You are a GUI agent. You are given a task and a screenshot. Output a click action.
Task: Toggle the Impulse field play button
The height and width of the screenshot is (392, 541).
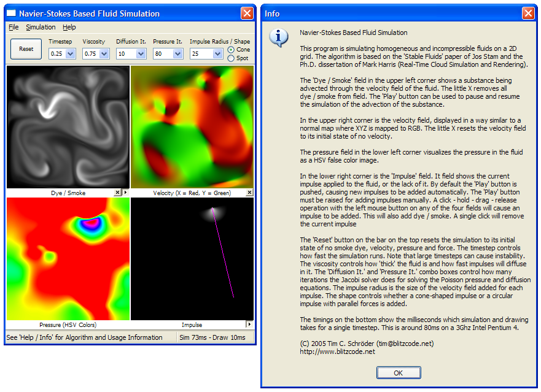click(x=249, y=324)
